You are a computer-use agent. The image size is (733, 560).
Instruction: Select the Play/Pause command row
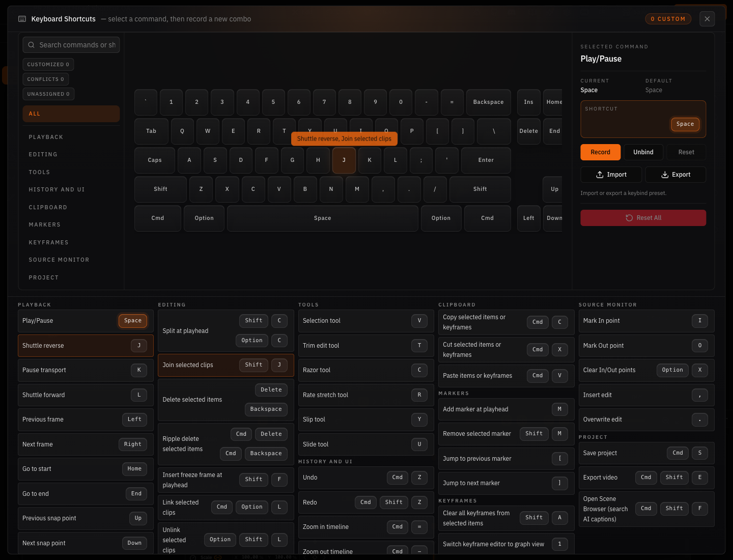[x=86, y=321]
